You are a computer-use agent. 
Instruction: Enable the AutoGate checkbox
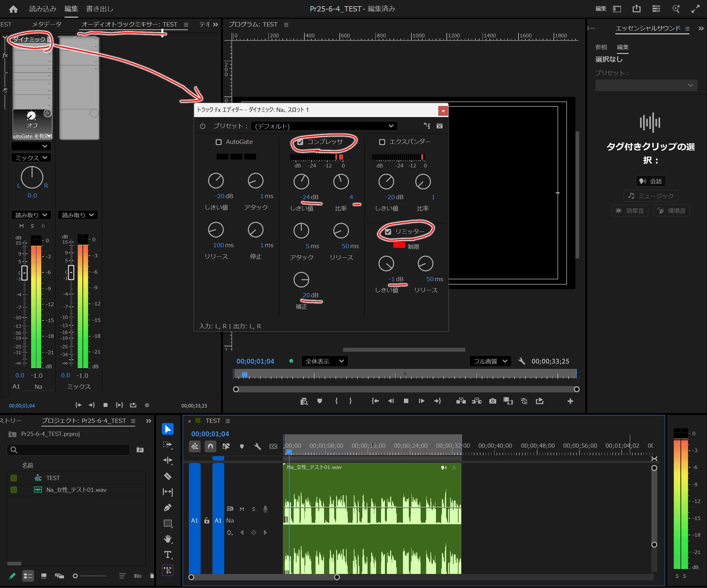219,142
